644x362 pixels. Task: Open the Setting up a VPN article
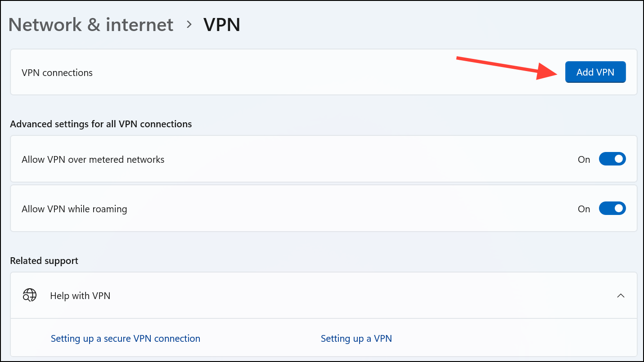coord(356,338)
